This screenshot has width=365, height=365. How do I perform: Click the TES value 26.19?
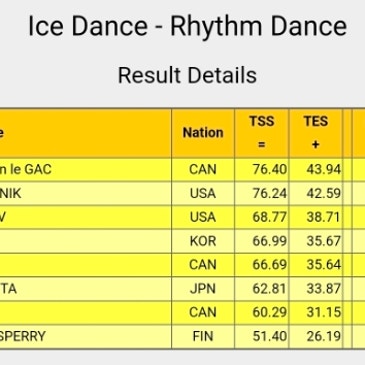(x=323, y=336)
